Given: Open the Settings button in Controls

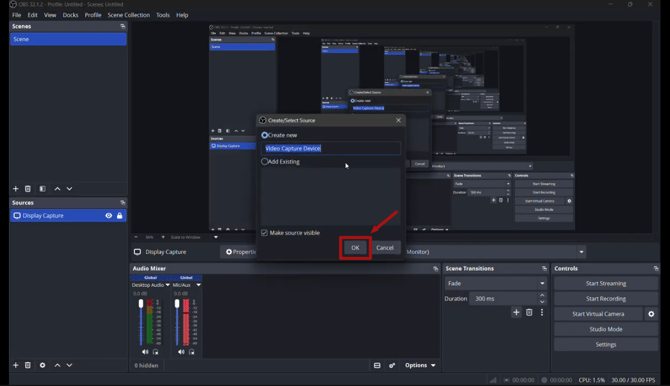Looking at the screenshot, I should pos(605,345).
